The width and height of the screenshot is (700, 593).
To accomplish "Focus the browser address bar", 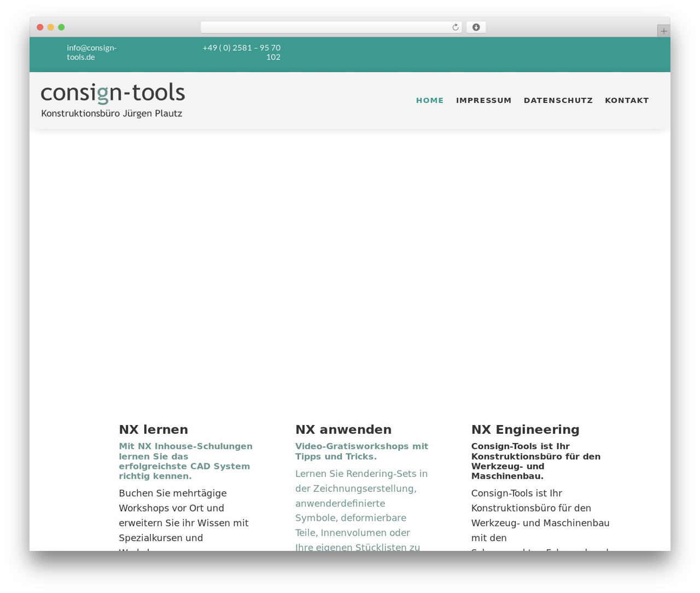I will tap(331, 27).
